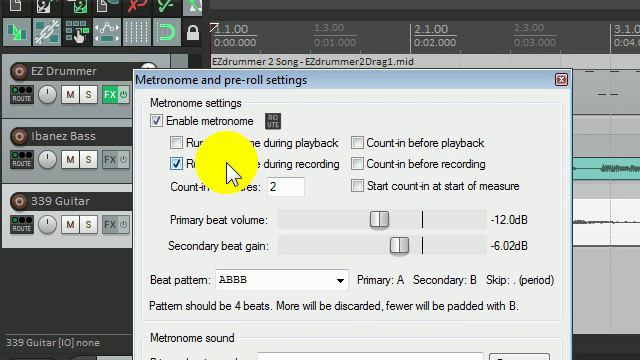Click EZ Drummer volume knob

pos(47,95)
